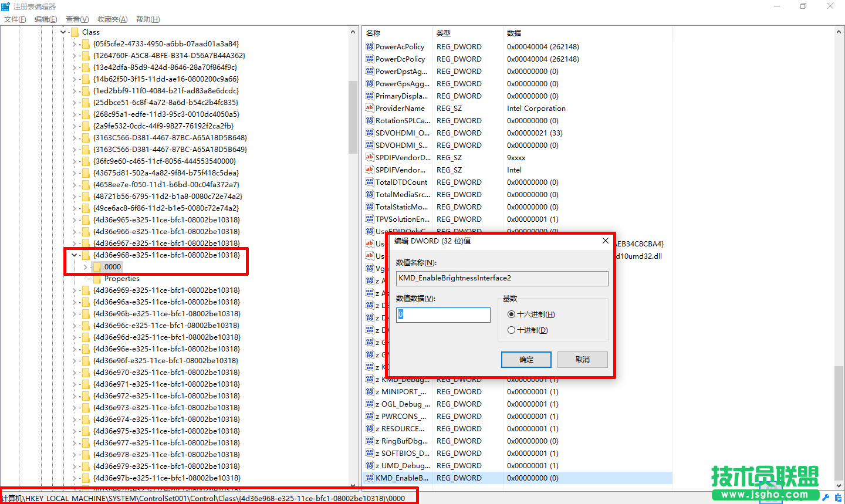Click the Properties folder icon
This screenshot has height=504, width=845.
[x=97, y=278]
